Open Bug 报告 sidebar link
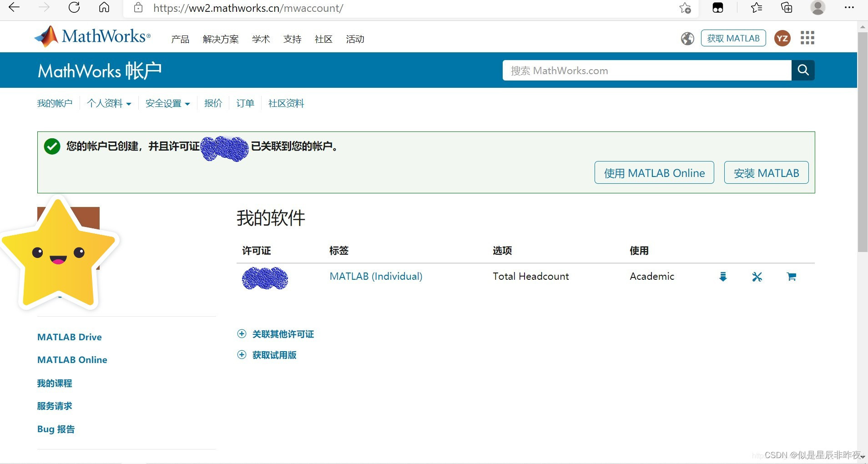The image size is (868, 464). [56, 429]
